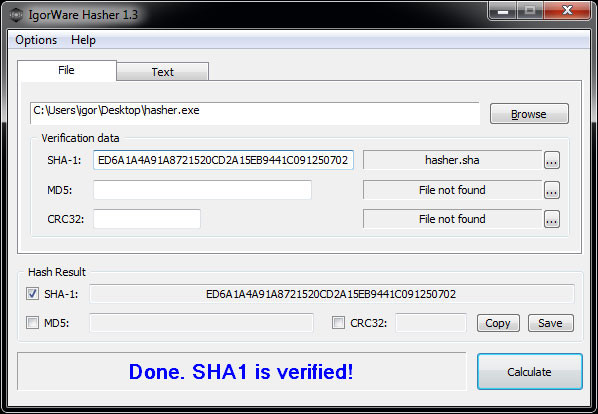Click the MD5 hash result field
The height and width of the screenshot is (414, 598).
click(201, 323)
